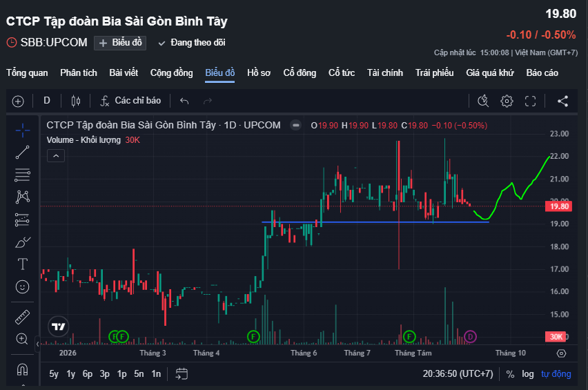Open the go-to-date calendar icon
The width and height of the screenshot is (588, 390).
point(182,374)
